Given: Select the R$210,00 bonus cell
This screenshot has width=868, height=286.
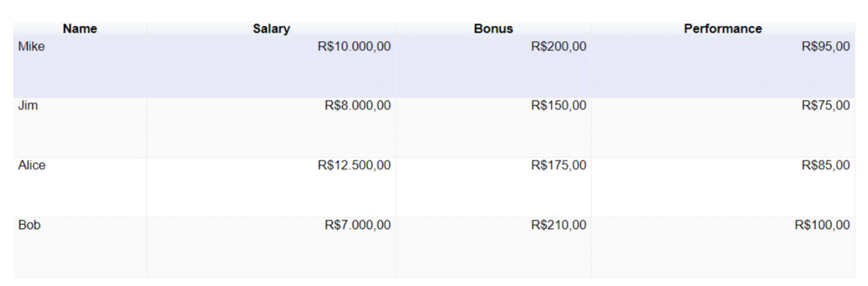Looking at the screenshot, I should 493,247.
